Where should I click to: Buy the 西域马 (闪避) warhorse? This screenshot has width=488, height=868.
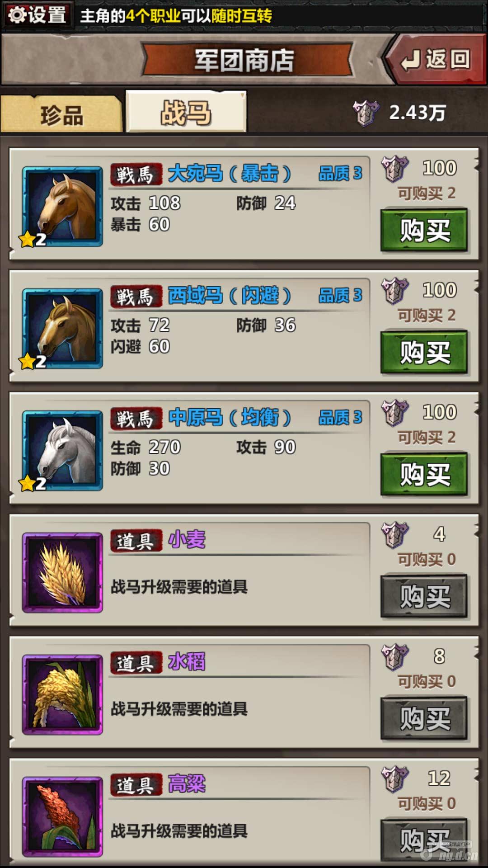(424, 352)
